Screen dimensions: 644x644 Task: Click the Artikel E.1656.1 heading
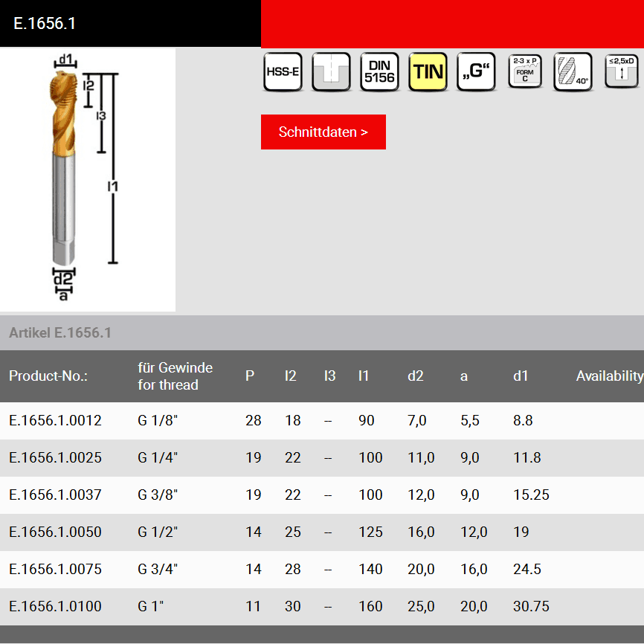[x=60, y=332]
